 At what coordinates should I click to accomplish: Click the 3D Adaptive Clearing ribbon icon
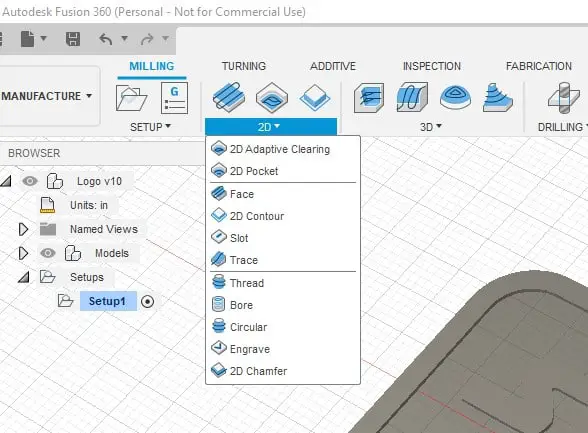(369, 98)
